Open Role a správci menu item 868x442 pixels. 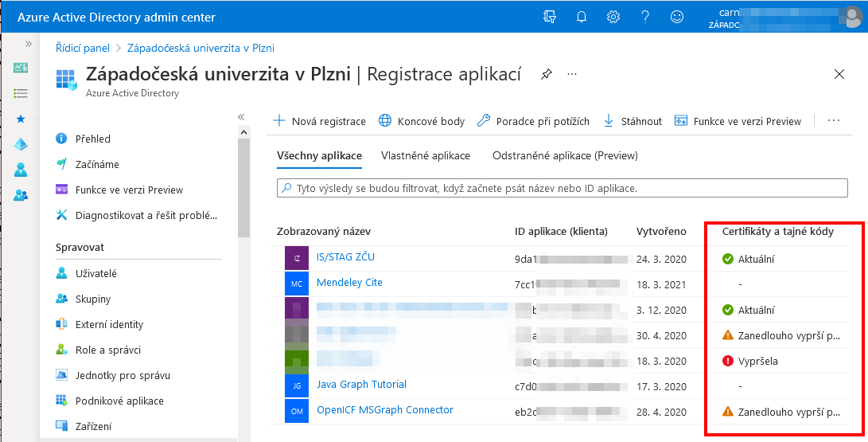[x=108, y=350]
